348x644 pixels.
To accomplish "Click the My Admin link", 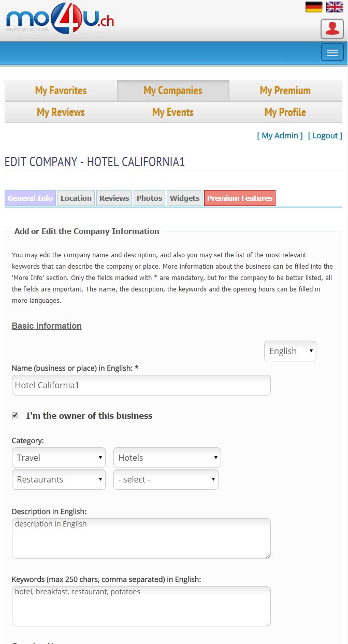I will pos(280,136).
